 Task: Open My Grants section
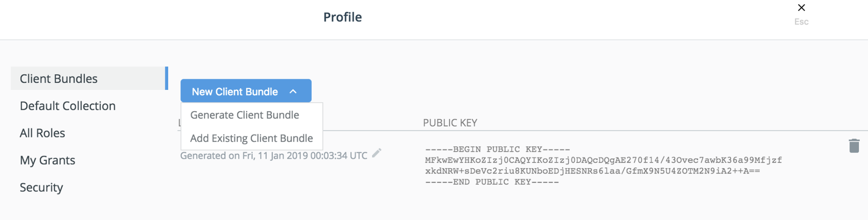pyautogui.click(x=48, y=160)
